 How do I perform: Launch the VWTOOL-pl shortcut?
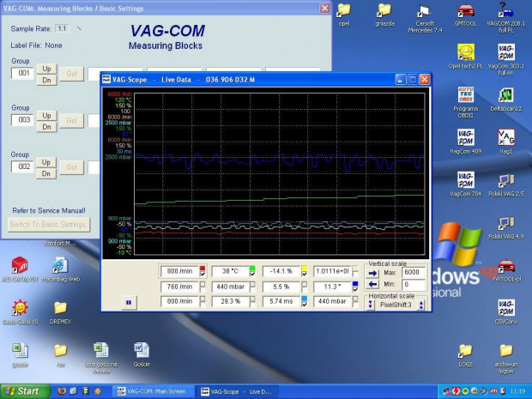click(x=506, y=270)
